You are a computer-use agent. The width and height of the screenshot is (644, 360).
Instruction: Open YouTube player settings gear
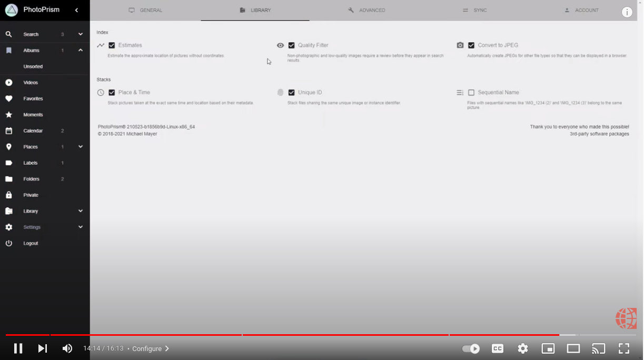point(522,348)
